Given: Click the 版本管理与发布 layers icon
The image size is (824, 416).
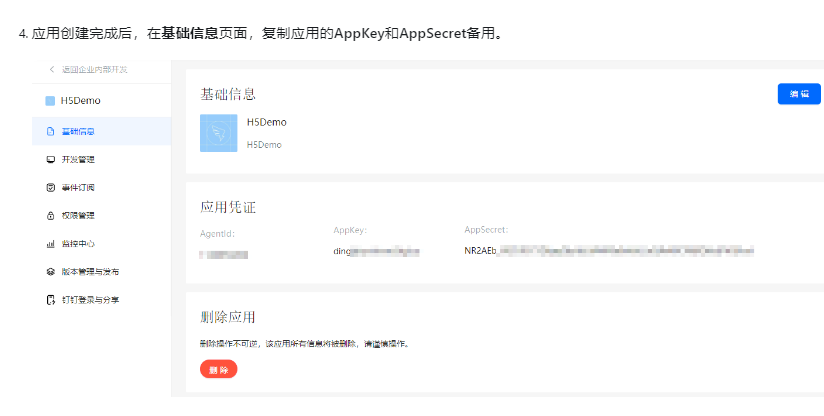Looking at the screenshot, I should click(50, 272).
